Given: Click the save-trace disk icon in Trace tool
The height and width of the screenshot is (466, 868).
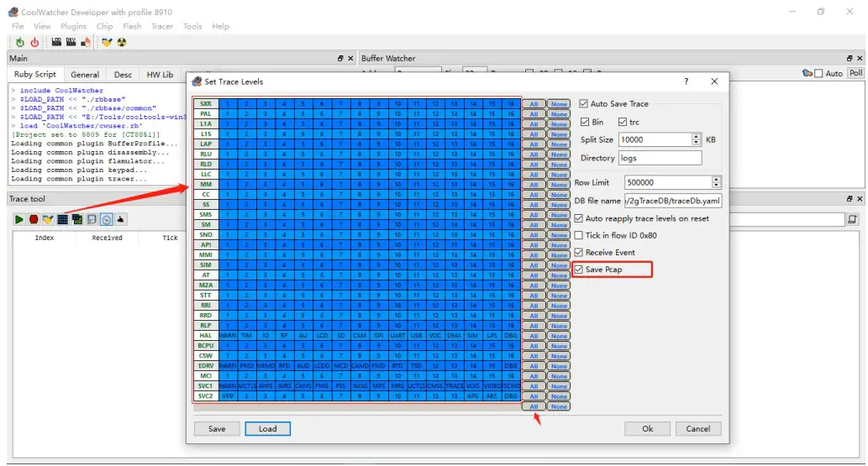Looking at the screenshot, I should coord(92,220).
